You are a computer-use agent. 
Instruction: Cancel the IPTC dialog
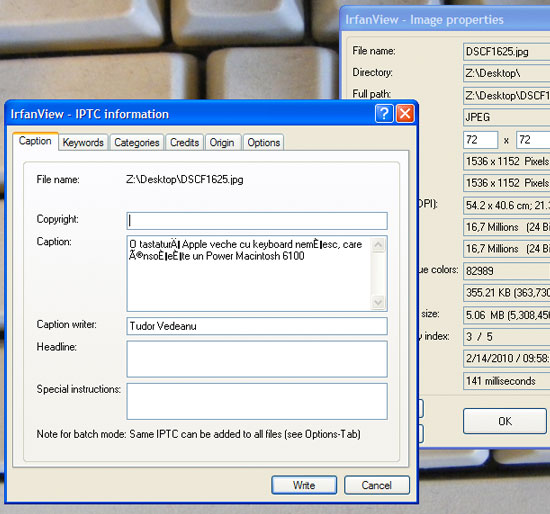(377, 485)
